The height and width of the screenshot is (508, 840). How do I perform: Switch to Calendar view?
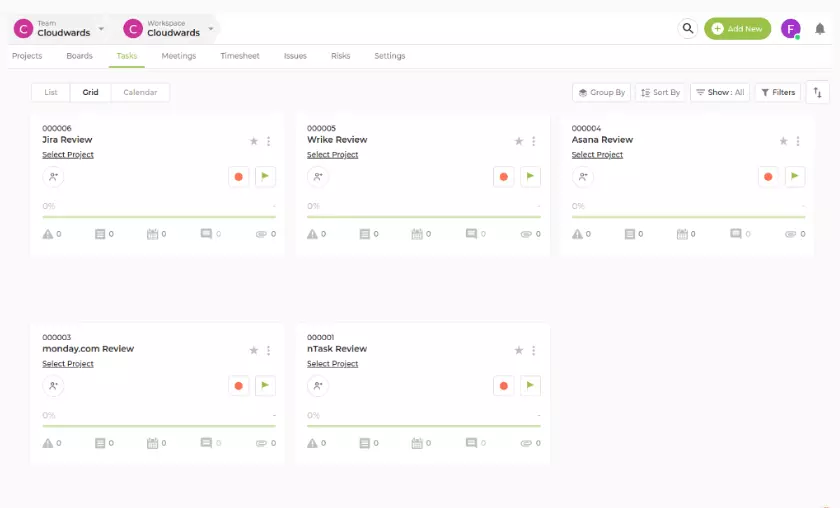pos(140,92)
